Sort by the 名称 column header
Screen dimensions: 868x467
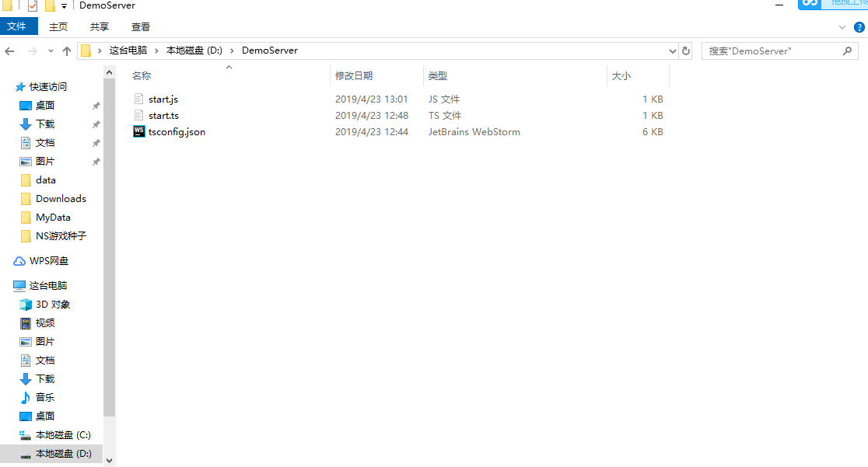click(x=142, y=76)
